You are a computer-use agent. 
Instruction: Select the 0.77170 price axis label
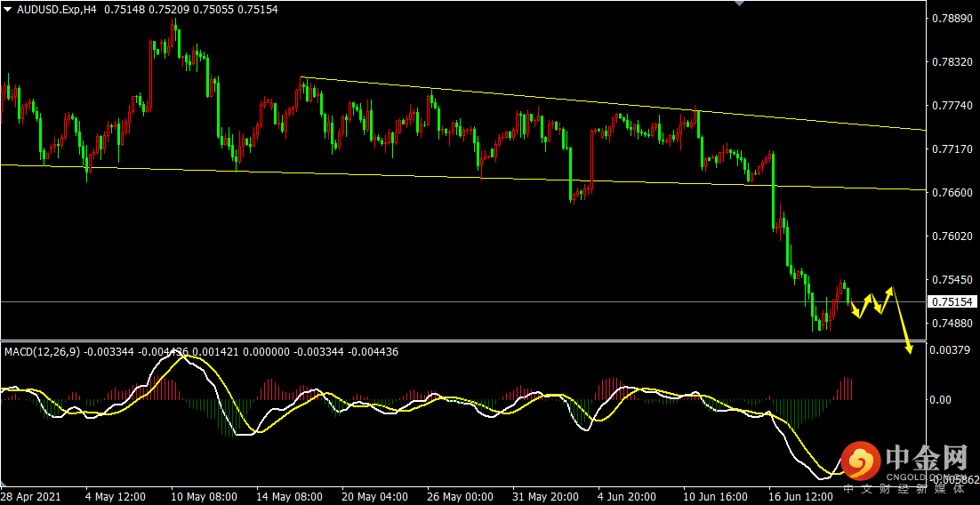coord(952,149)
